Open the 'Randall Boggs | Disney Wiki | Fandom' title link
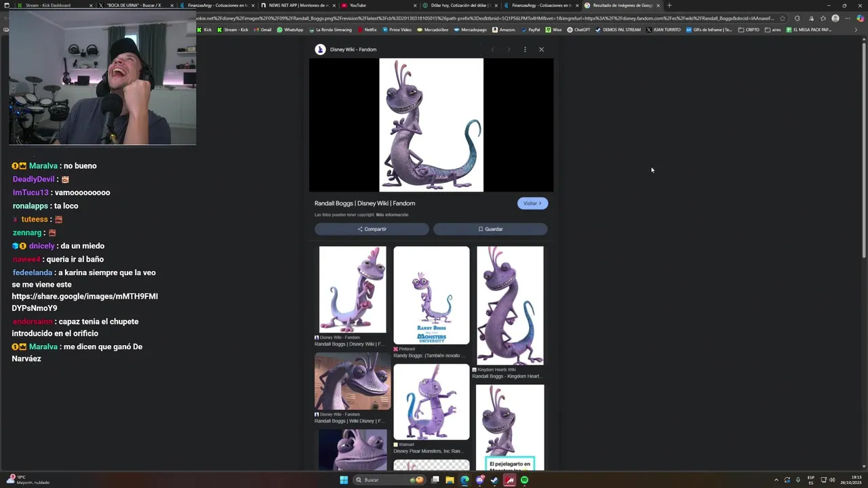The image size is (868, 488). 365,203
